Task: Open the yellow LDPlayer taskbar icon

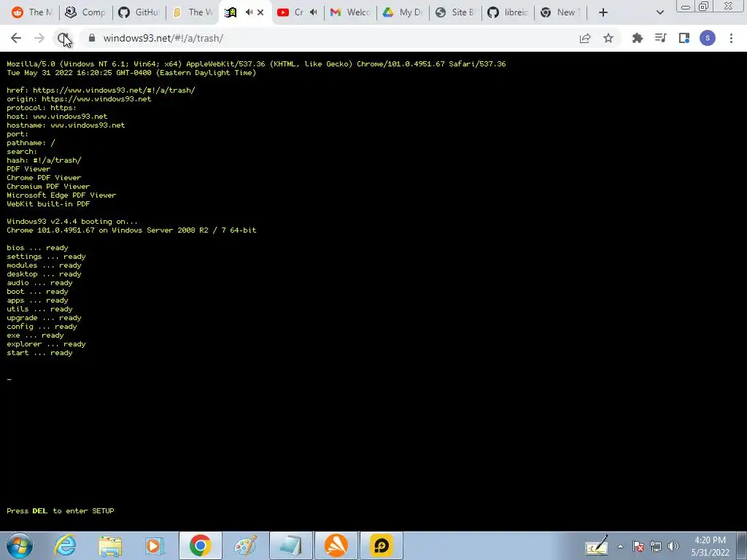Action: pyautogui.click(x=382, y=545)
